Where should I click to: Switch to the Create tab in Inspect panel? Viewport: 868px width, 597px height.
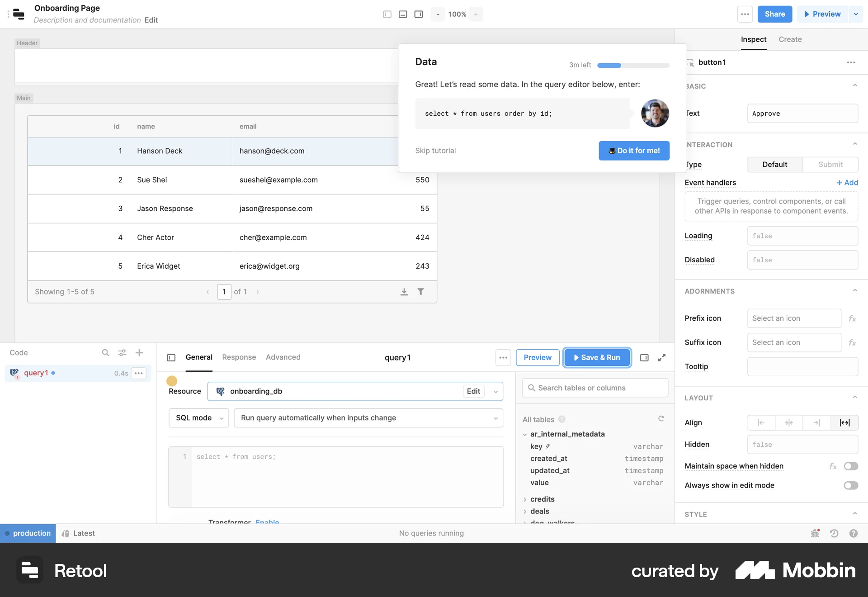(790, 39)
